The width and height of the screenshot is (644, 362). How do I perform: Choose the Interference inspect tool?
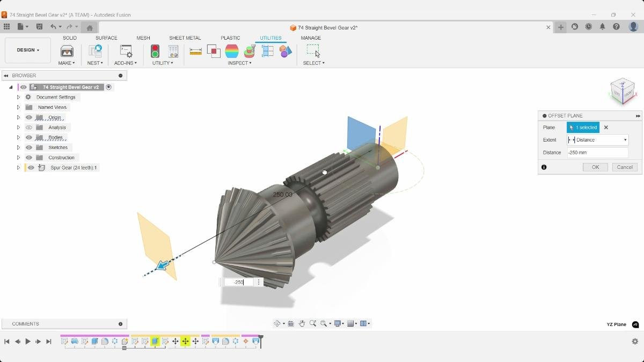click(x=214, y=51)
